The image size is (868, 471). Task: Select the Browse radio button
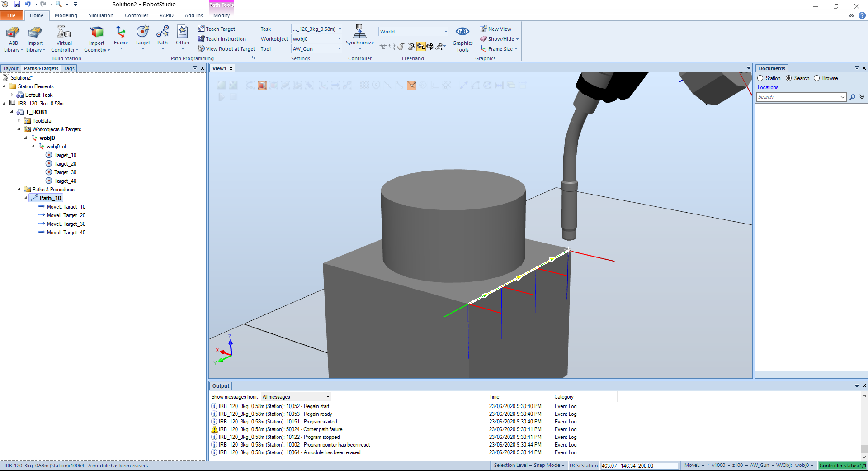point(817,78)
